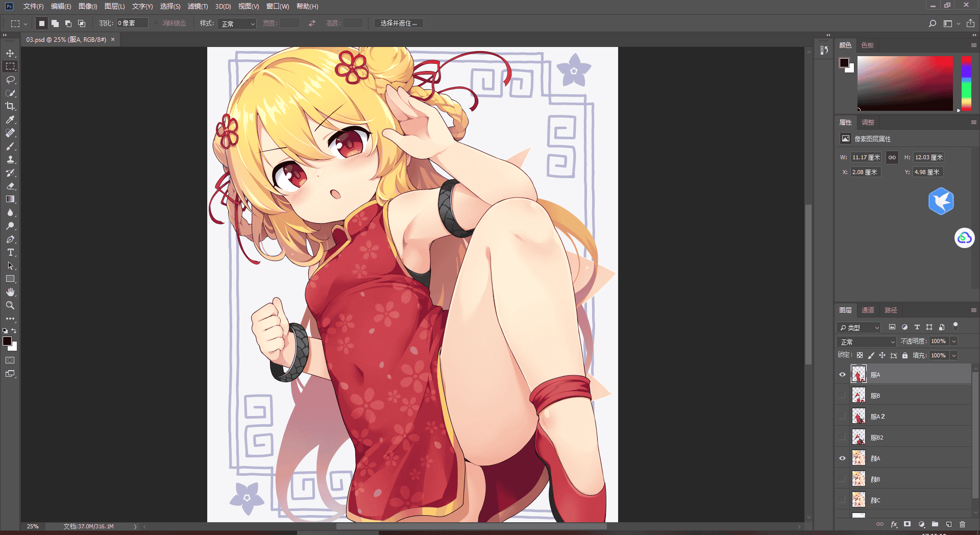Open the Layers panel flyout menu
This screenshot has width=980, height=535.
(x=973, y=310)
